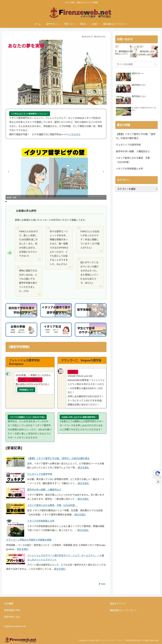Open article thumbnail 留学の費用
This screenshot has width=162, height=644.
[x=16, y=509]
